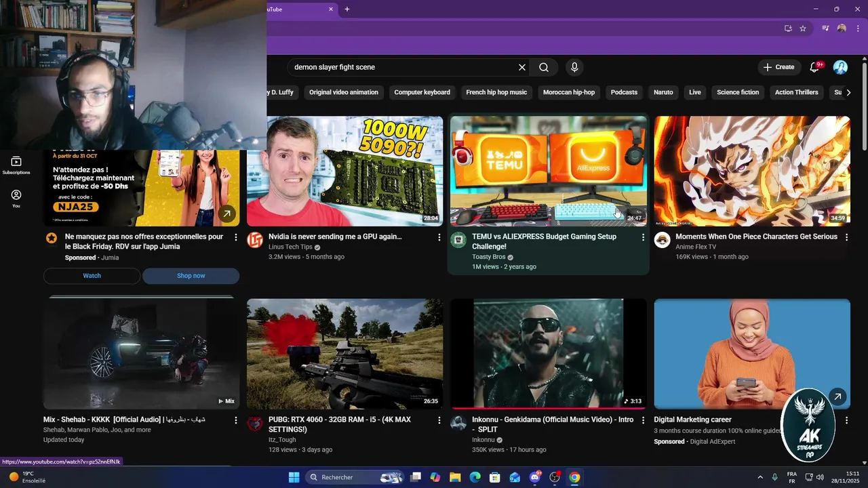Open the PUBG gameplay thumbnail
The image size is (868, 488).
pos(344,354)
